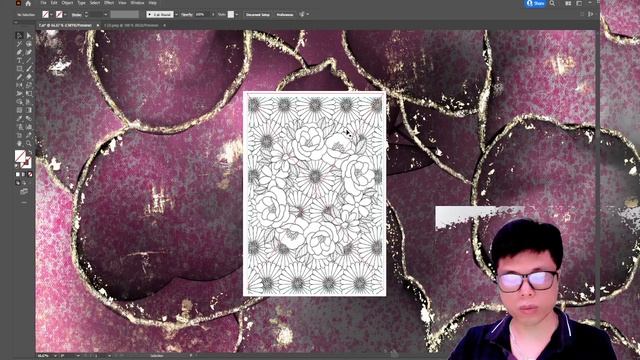This screenshot has height=360, width=640.
Task: Expand the brush definition dropdown arrow
Action: [x=176, y=15]
